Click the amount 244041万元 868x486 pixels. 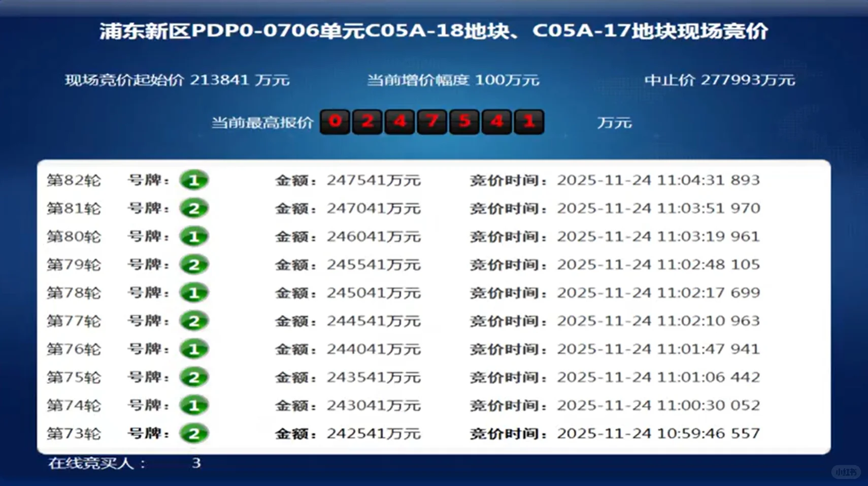[x=374, y=349]
